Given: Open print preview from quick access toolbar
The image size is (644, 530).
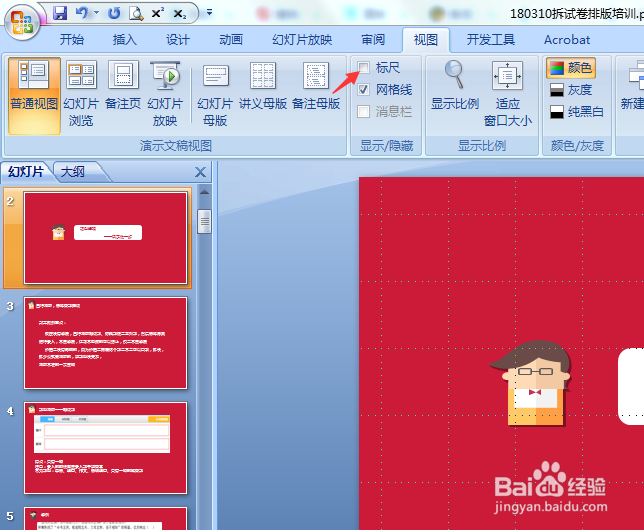Looking at the screenshot, I should point(136,13).
